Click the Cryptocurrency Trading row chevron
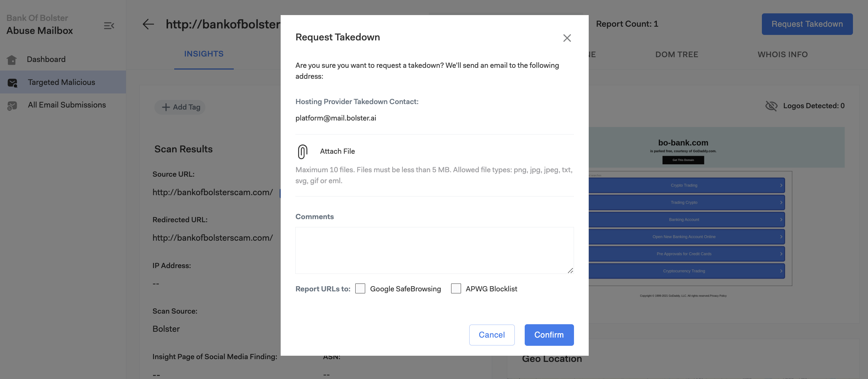 781,271
